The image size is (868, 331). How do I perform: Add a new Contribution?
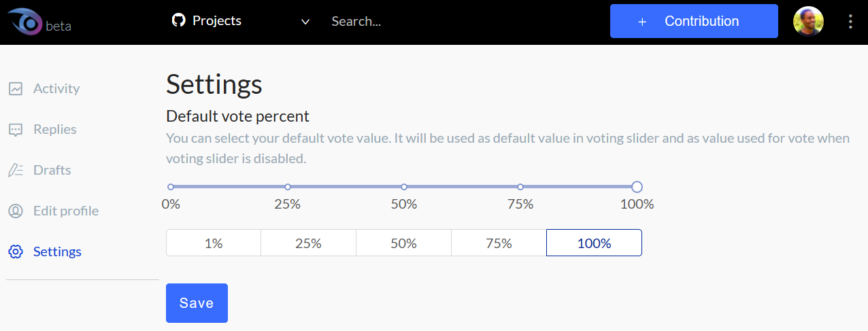click(694, 21)
